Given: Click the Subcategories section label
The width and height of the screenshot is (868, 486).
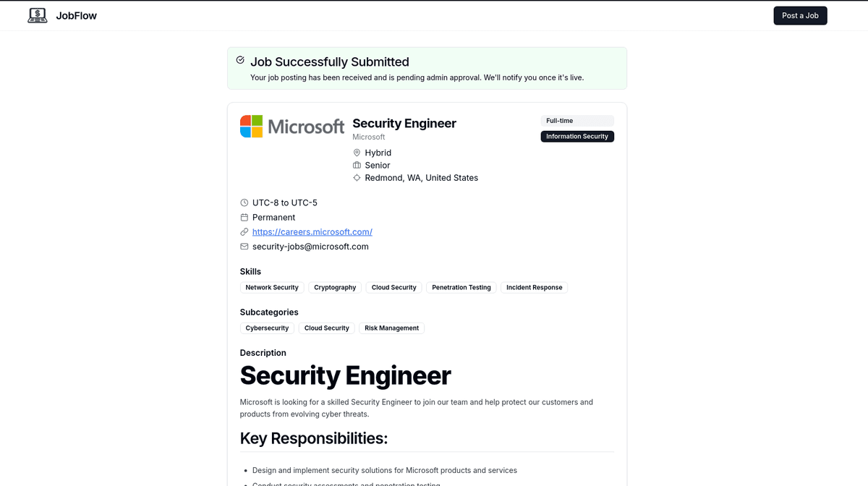Looking at the screenshot, I should pyautogui.click(x=269, y=312).
